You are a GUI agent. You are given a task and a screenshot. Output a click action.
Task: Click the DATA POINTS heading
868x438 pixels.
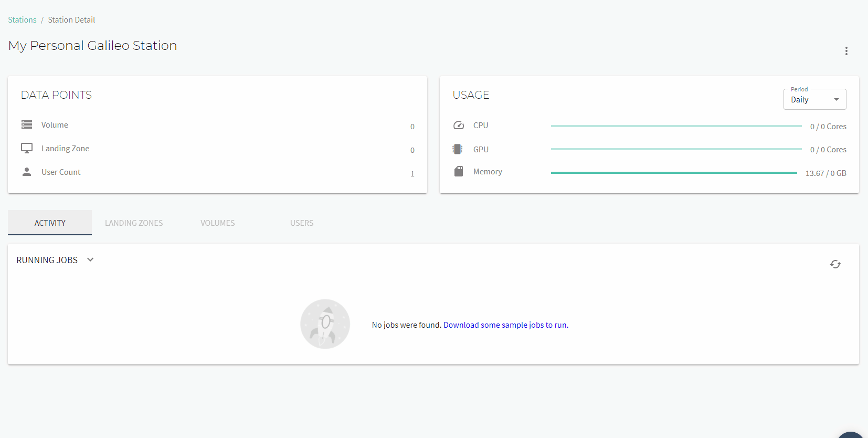point(56,95)
